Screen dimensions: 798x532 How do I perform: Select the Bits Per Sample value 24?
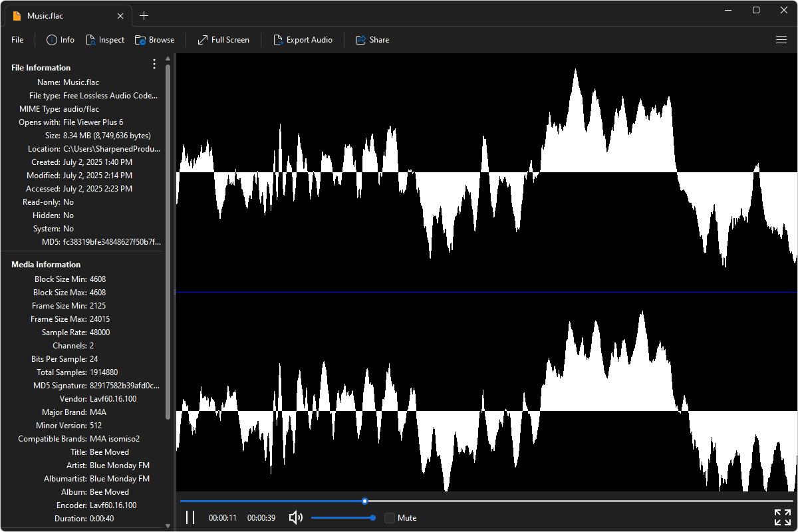click(x=94, y=359)
